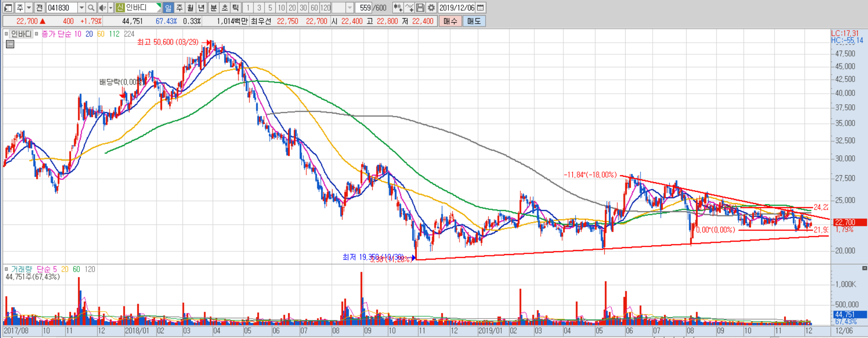868x338 pixels.
Task: Switch to minute (분) chart period
Action: pos(214,7)
